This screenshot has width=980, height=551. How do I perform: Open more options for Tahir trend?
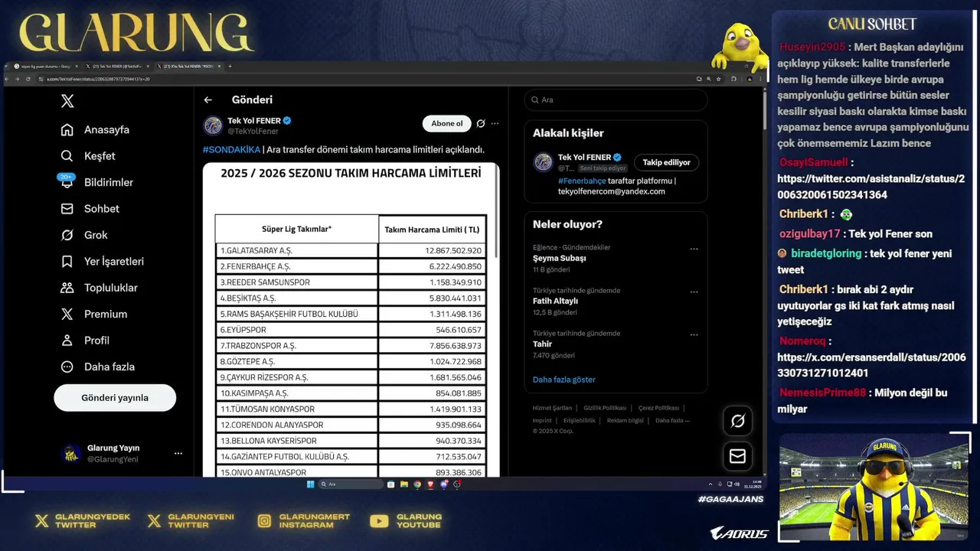pos(694,334)
